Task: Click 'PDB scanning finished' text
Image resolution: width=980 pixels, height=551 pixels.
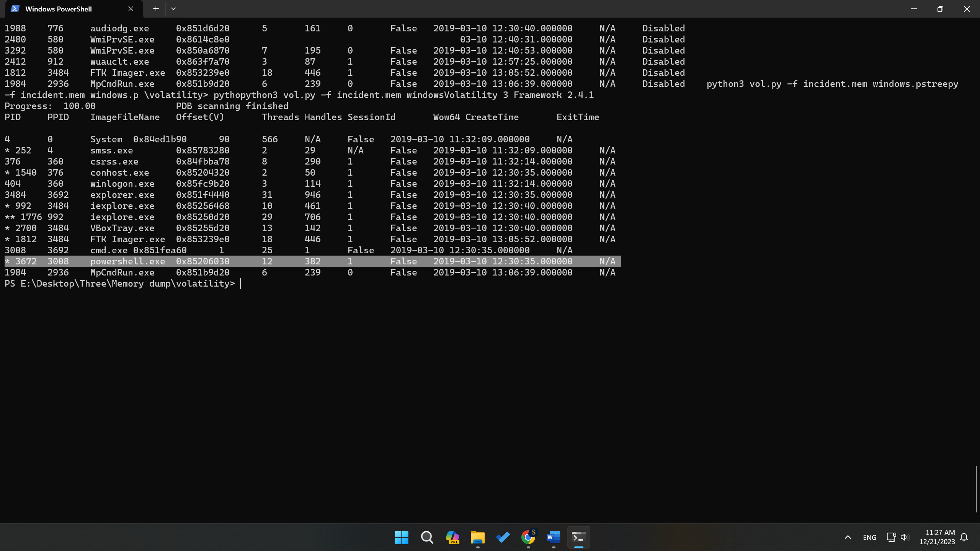Action: point(232,106)
